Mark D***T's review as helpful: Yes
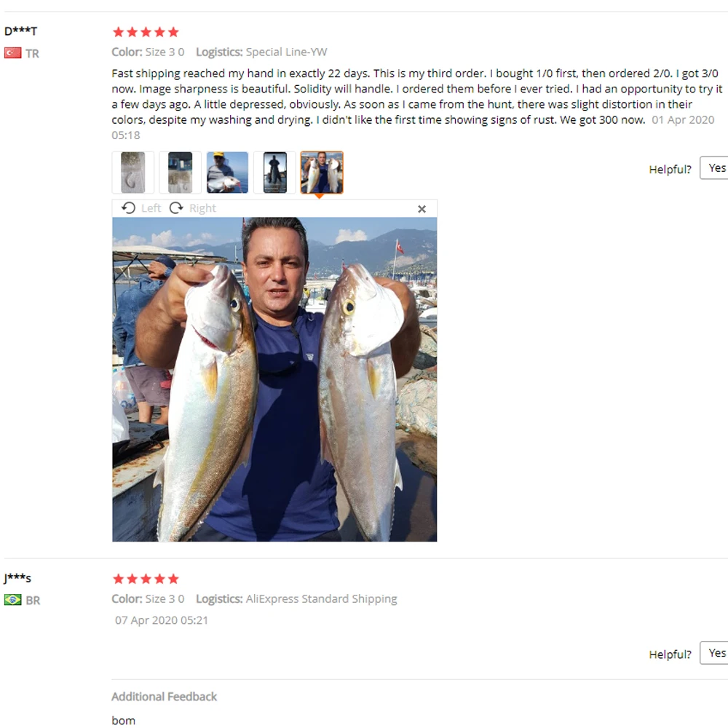Image resolution: width=728 pixels, height=728 pixels. coord(716,168)
